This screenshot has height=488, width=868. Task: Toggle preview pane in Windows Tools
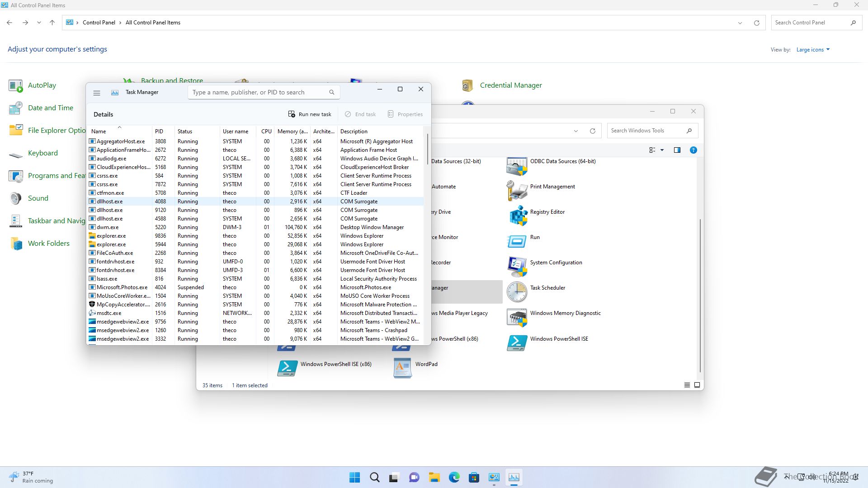point(677,150)
